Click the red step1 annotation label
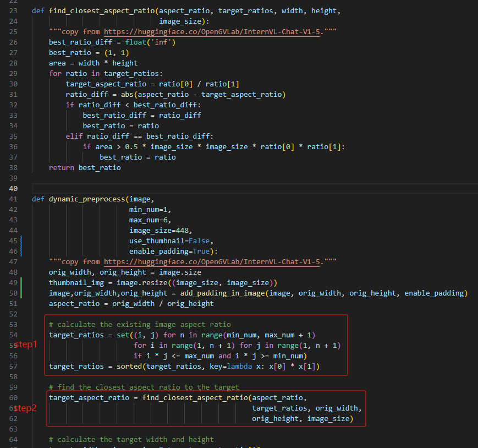The height and width of the screenshot is (448, 478). [24, 345]
